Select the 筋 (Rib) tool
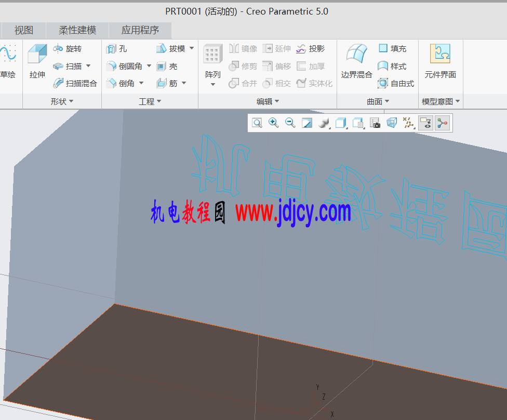 pos(167,84)
